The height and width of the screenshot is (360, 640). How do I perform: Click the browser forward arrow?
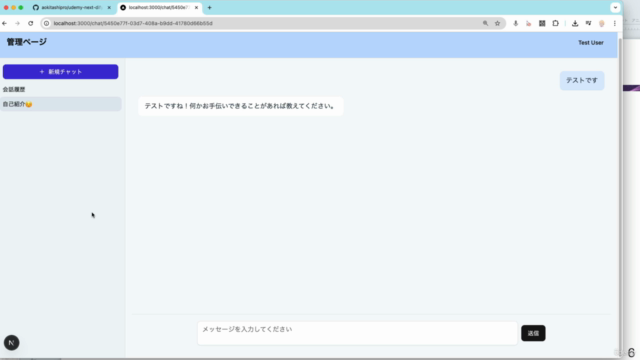coord(18,23)
